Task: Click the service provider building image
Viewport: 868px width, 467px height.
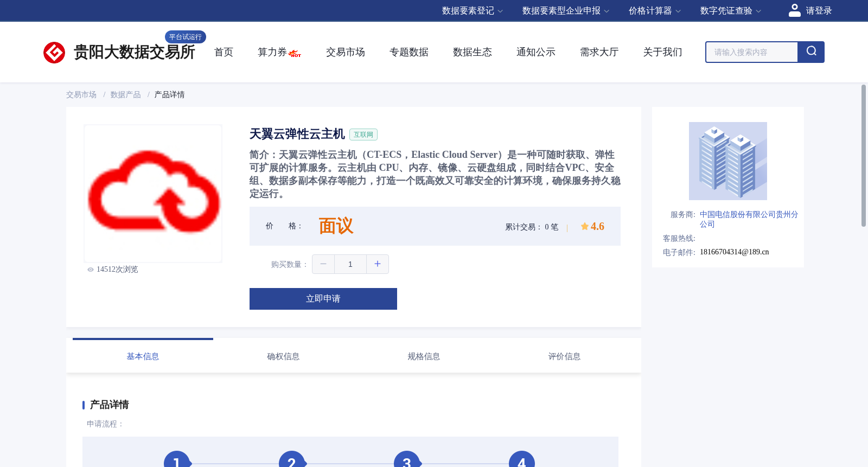Action: tap(728, 161)
